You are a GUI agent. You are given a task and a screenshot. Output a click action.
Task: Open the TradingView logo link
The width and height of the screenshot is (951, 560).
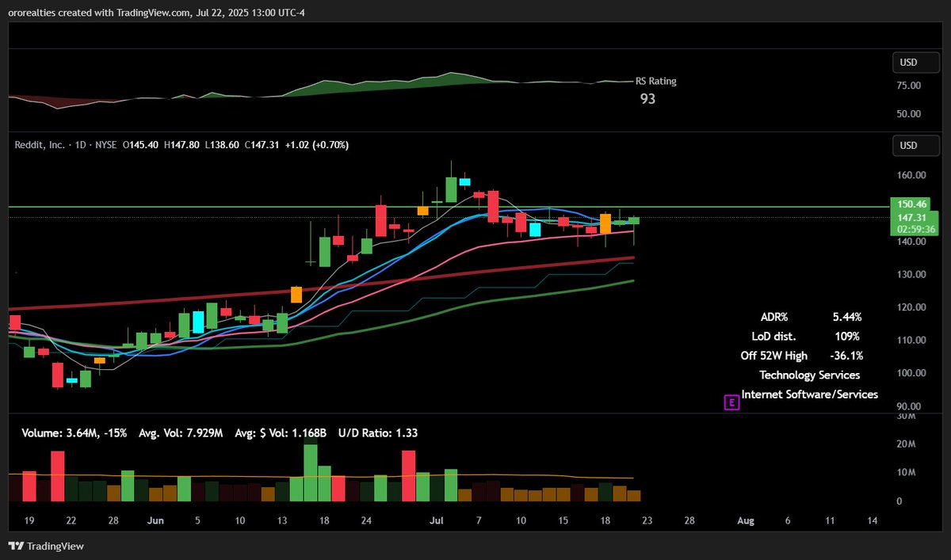tap(46, 547)
